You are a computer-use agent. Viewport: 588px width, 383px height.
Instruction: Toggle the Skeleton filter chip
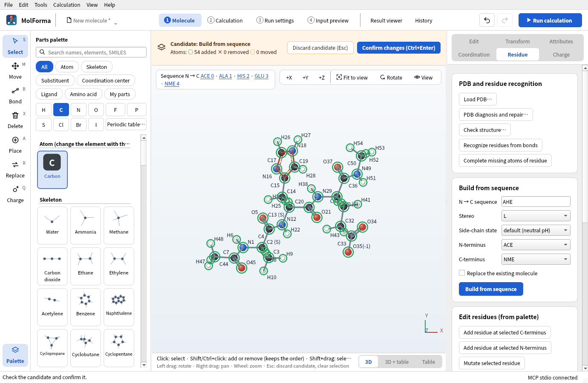[x=97, y=67]
